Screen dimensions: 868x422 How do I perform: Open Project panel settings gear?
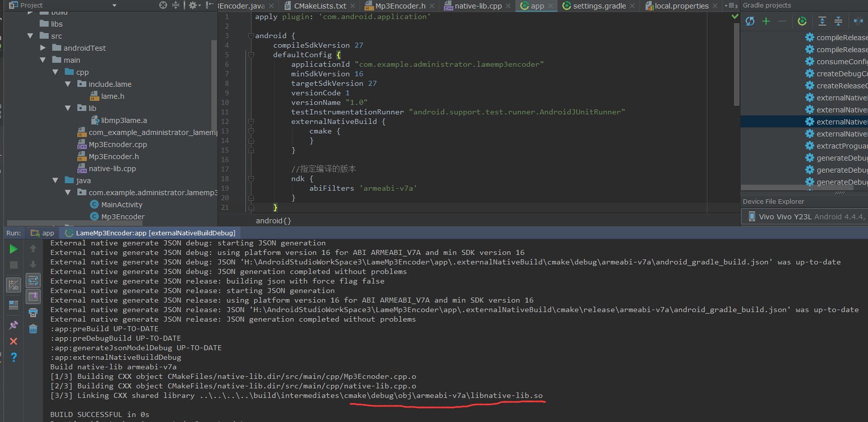(194, 5)
